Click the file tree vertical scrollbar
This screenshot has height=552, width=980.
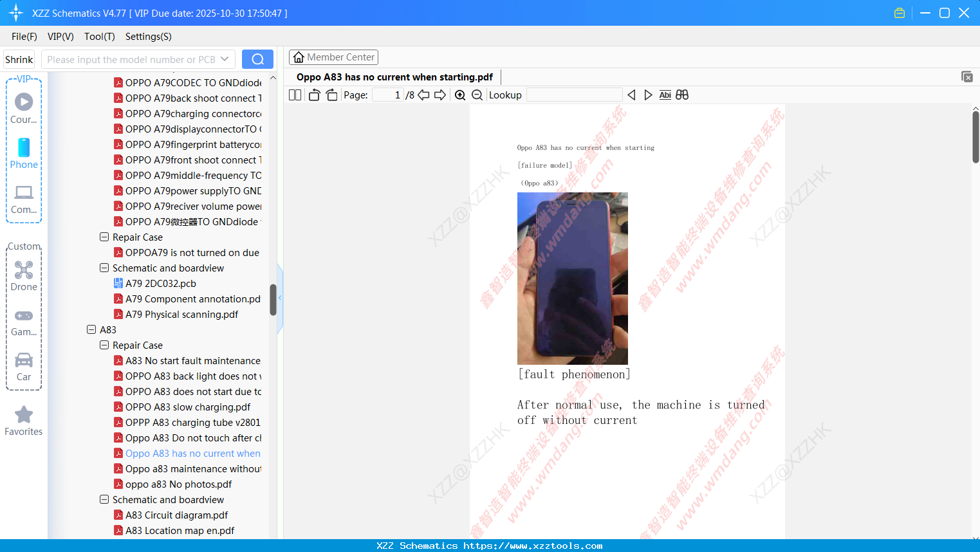(x=273, y=300)
